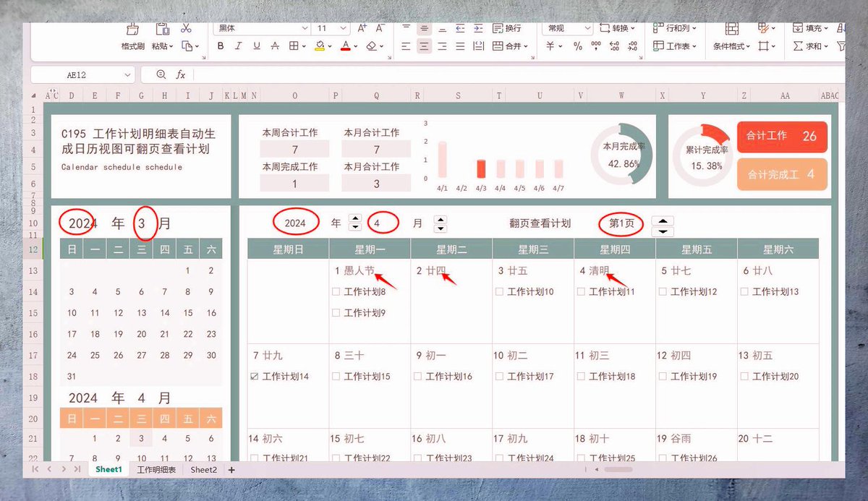The height and width of the screenshot is (501, 868).
Task: Tick the checkbox for 工作计划20
Action: 744,377
